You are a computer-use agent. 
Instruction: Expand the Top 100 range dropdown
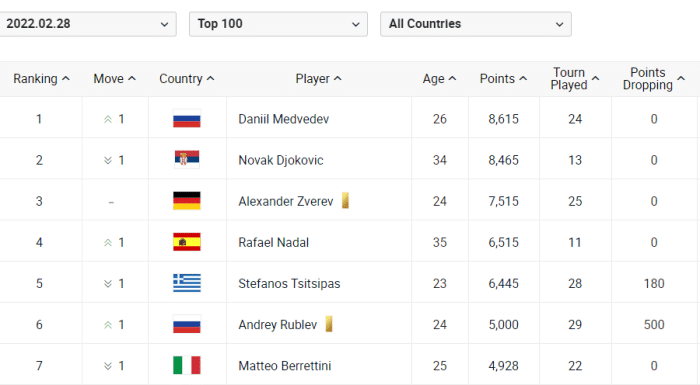point(278,24)
